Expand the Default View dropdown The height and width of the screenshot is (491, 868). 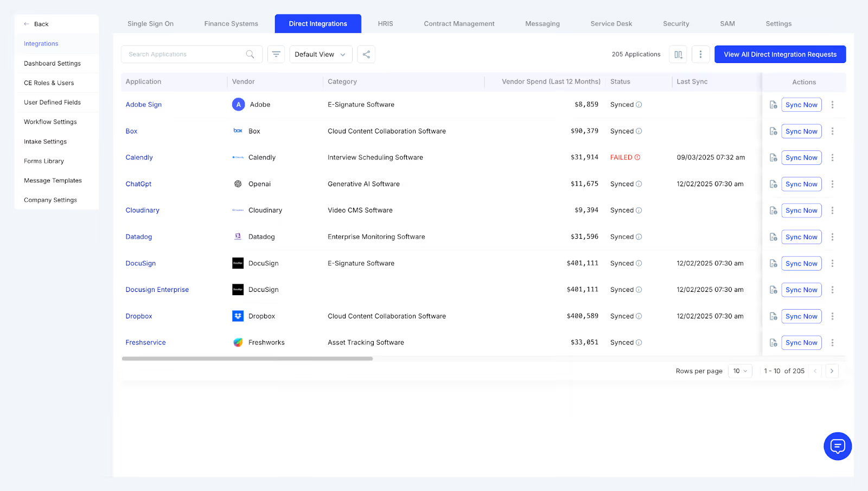321,54
